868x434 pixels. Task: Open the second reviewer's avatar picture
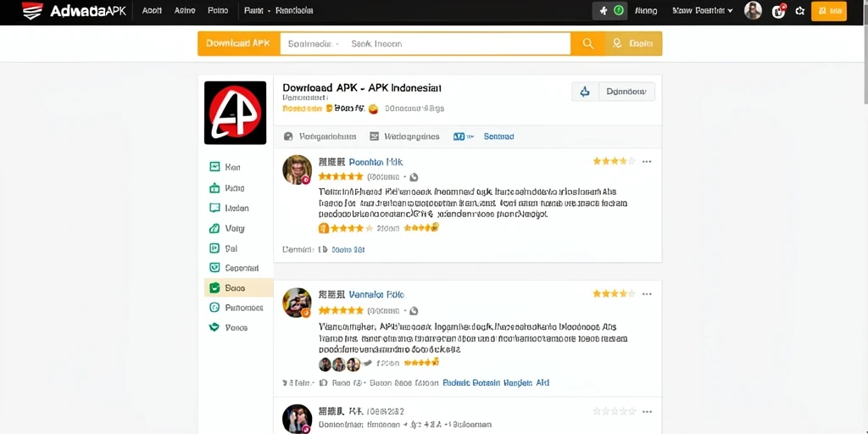pyautogui.click(x=298, y=303)
